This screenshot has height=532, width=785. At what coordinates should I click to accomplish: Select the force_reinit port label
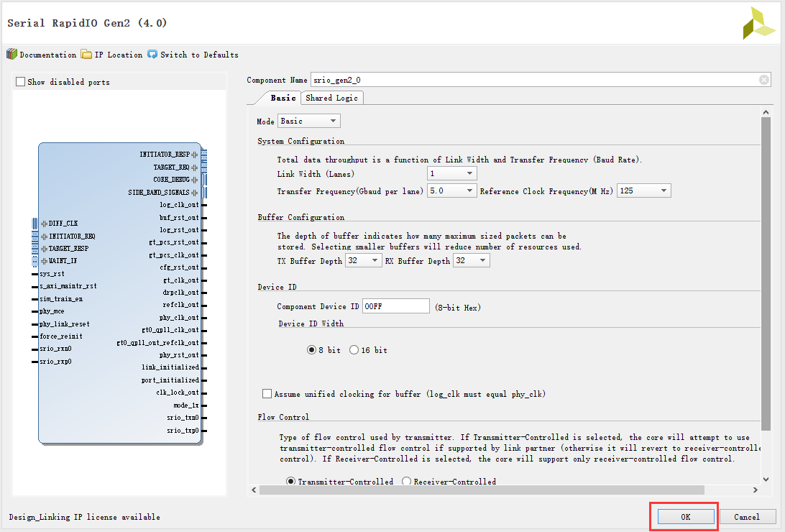coord(61,336)
